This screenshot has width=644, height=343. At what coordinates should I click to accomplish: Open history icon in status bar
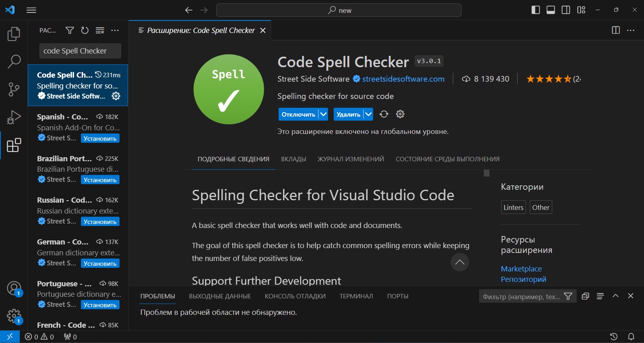pyautogui.click(x=614, y=337)
